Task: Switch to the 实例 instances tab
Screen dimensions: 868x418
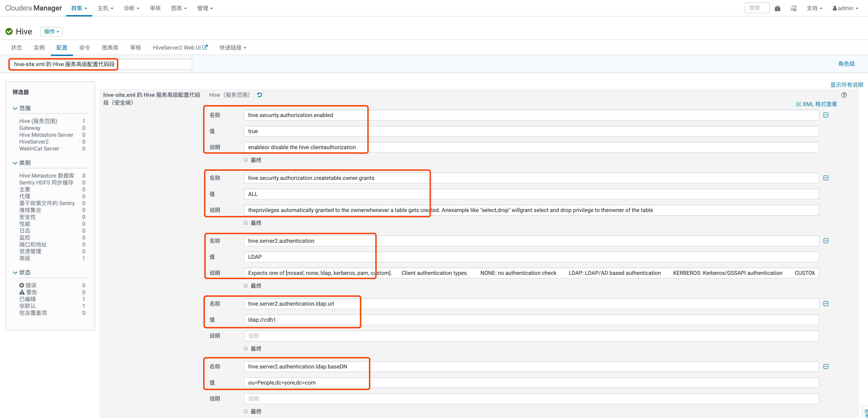Action: coord(39,48)
